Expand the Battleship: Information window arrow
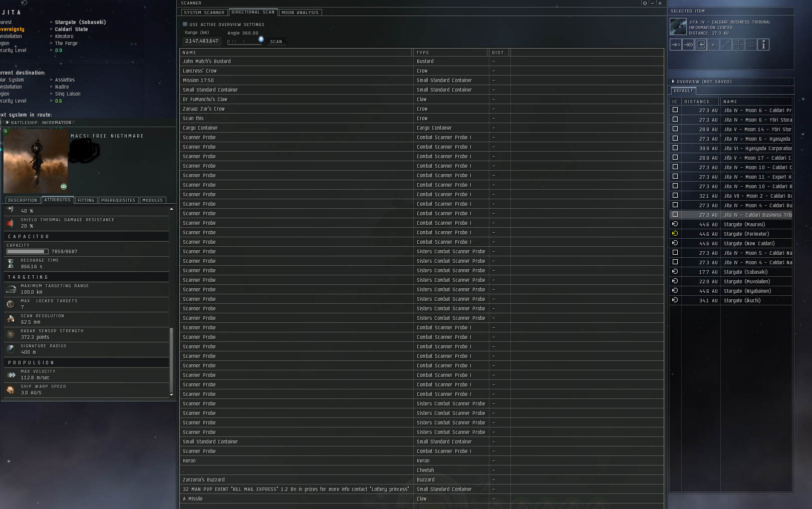Screen dimensions: 812x509 click(x=8, y=122)
